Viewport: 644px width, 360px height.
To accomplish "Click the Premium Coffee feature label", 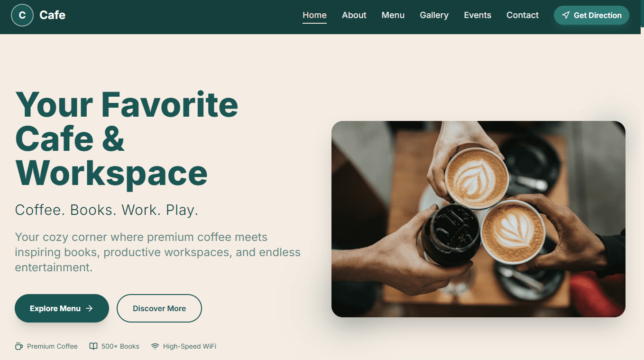I will 52,346.
